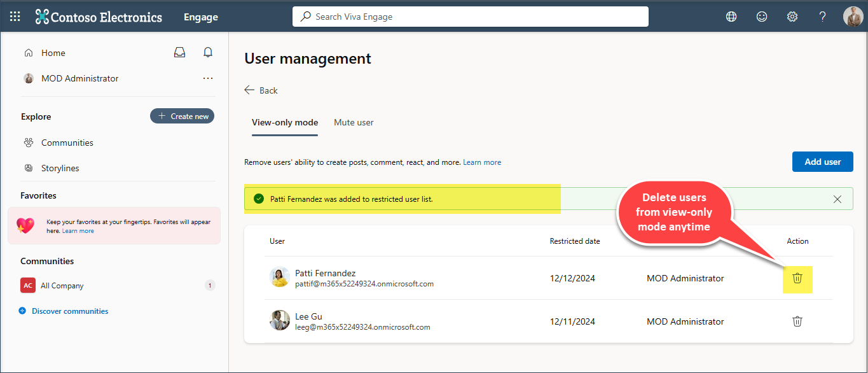Delete Patti Fernandez from view-only mode

click(x=797, y=278)
